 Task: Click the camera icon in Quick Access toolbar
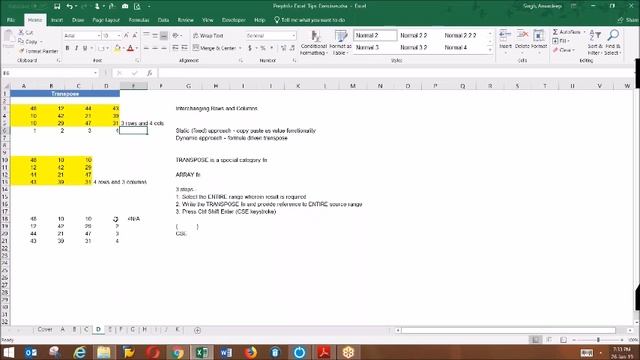pos(125,7)
